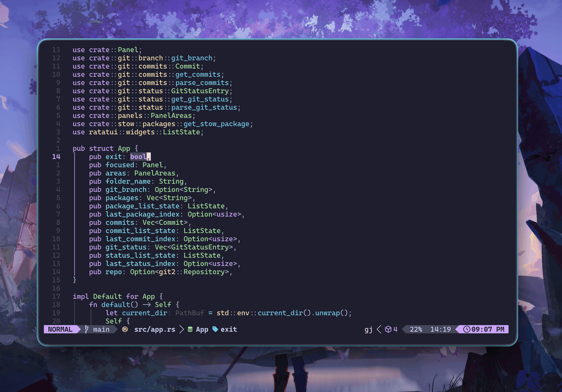Screen dimensions: 562x392
Task: Click the 09:07 PM time display
Action: click(488, 329)
